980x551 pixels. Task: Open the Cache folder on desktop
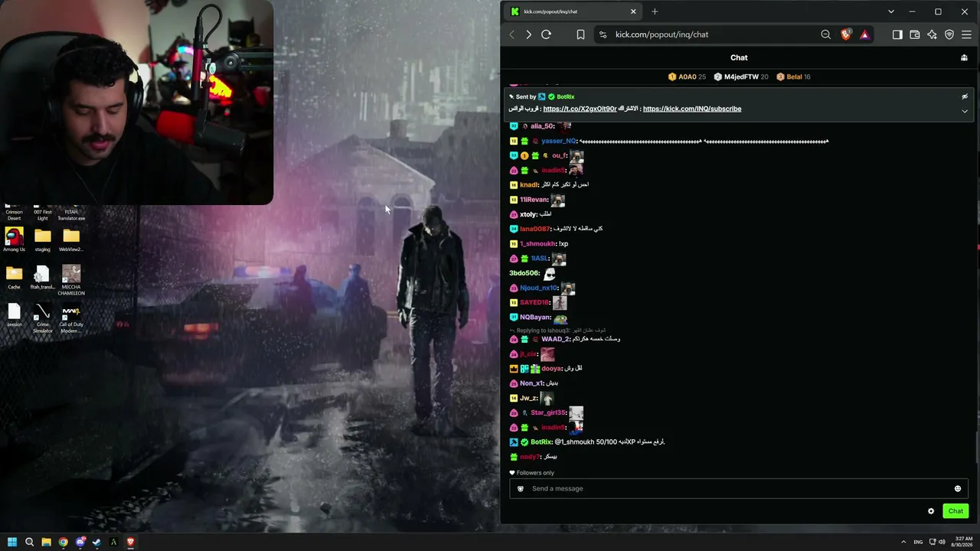14,277
